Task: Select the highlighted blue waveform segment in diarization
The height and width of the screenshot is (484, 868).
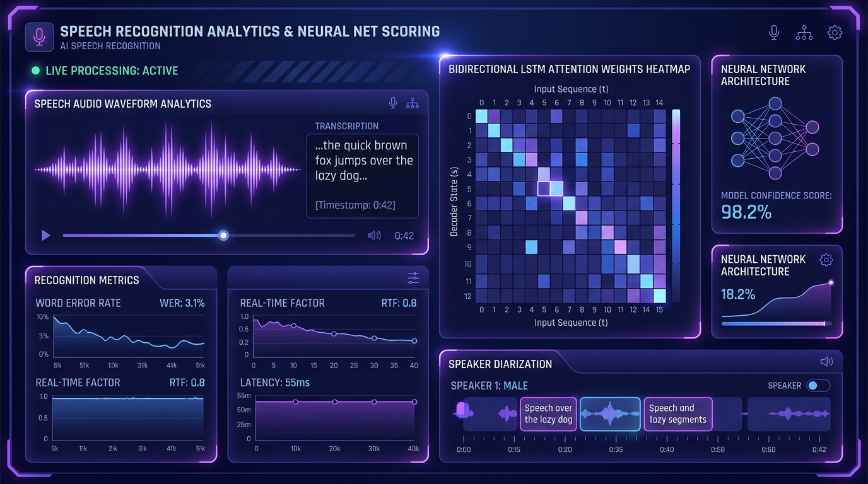Action: [610, 414]
